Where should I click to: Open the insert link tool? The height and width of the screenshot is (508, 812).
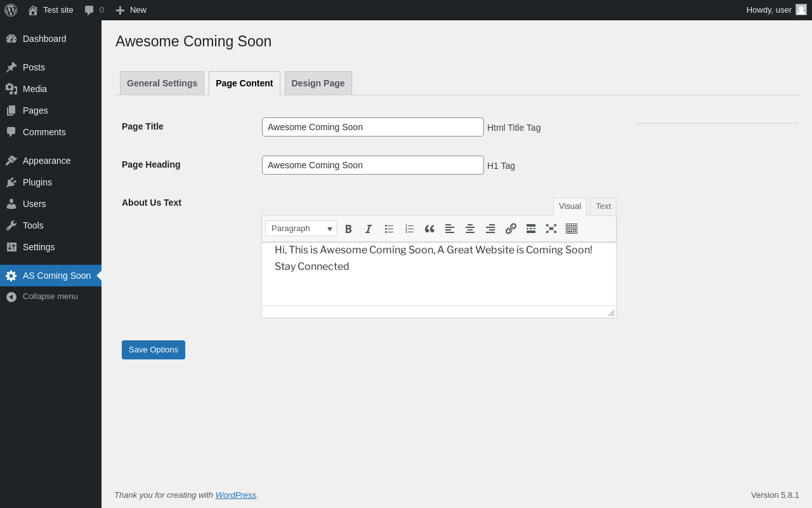pos(511,229)
